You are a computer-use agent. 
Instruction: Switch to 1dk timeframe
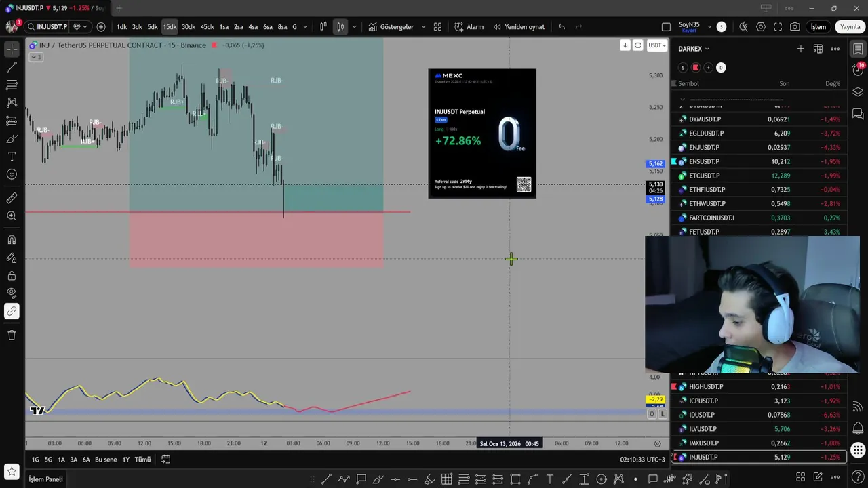point(122,27)
